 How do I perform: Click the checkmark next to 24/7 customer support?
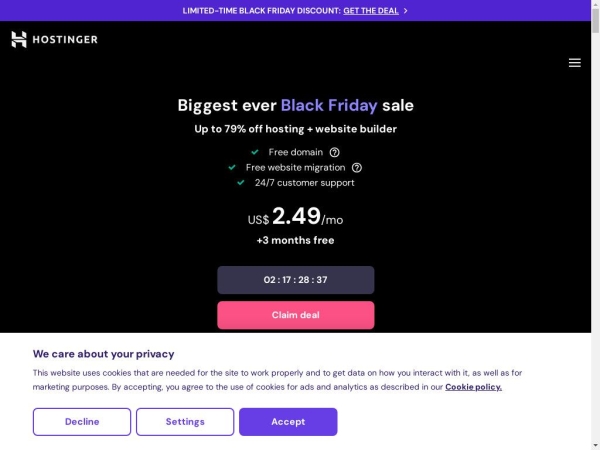click(x=241, y=183)
